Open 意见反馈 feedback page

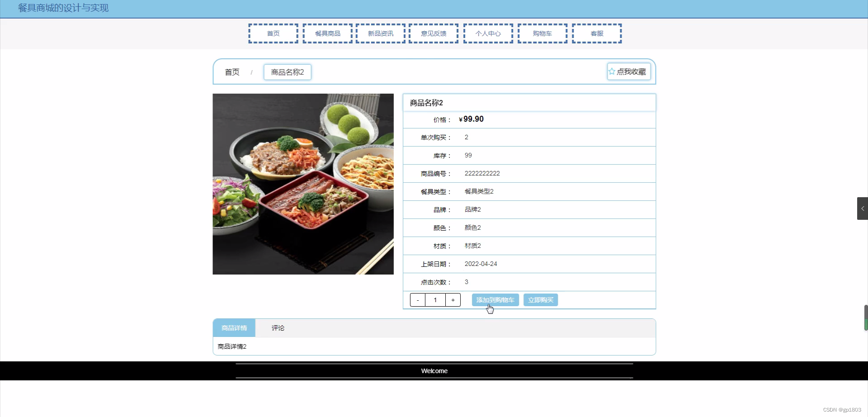[433, 33]
